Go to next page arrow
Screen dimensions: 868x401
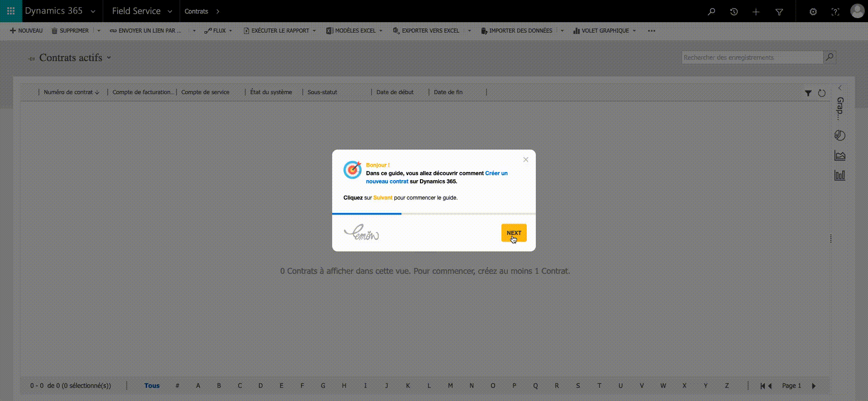tap(814, 386)
